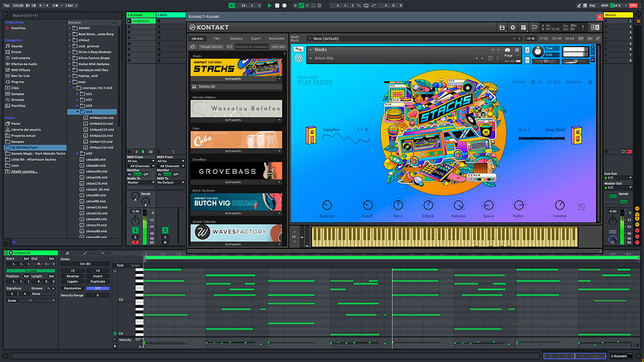Open Kontakt Automation tab
The image size is (644, 362).
tap(276, 39)
